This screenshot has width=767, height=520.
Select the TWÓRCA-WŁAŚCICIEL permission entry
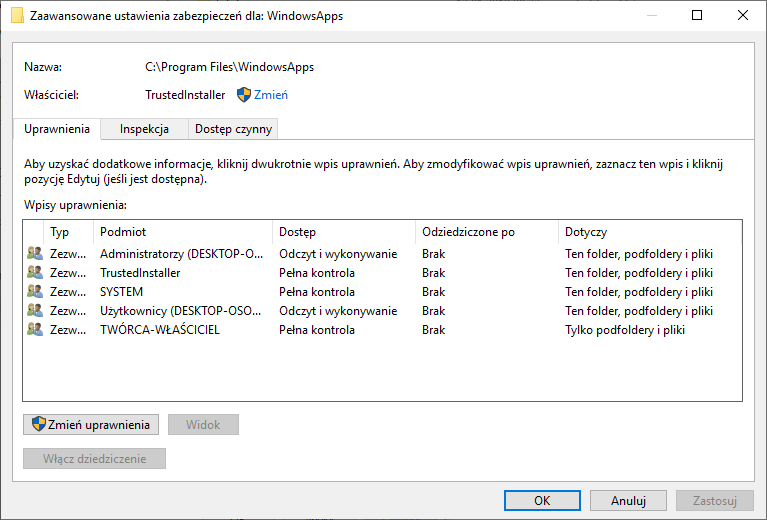(383, 330)
